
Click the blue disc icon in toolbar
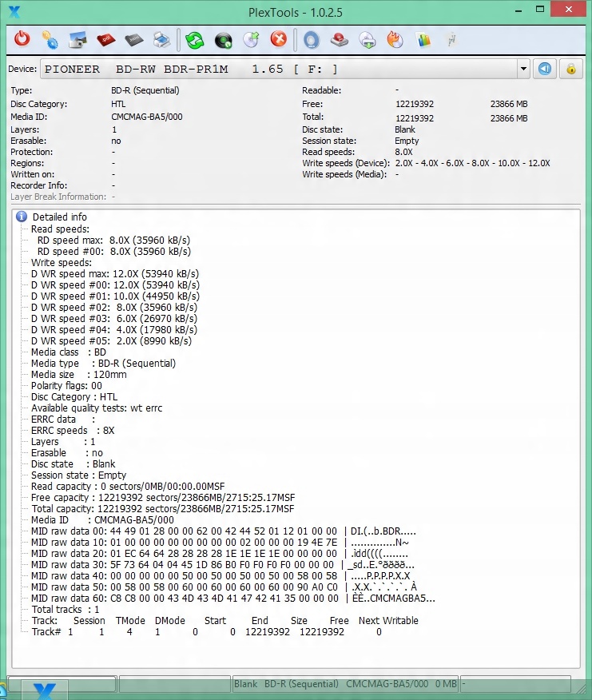(x=312, y=39)
